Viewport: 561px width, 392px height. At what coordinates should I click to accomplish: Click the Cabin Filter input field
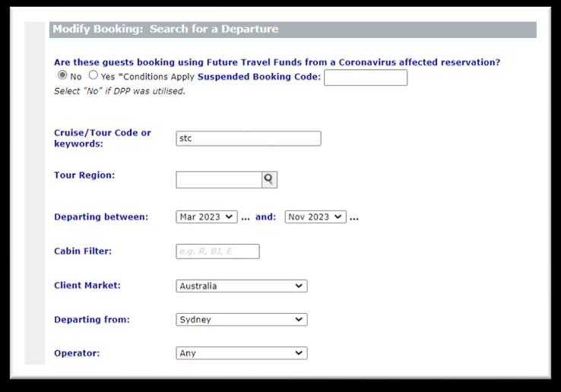[217, 251]
